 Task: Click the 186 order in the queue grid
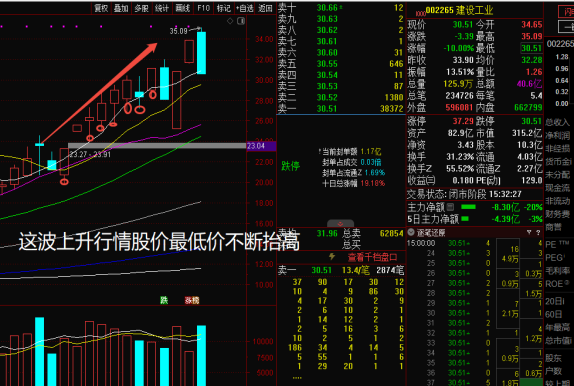coord(295,347)
